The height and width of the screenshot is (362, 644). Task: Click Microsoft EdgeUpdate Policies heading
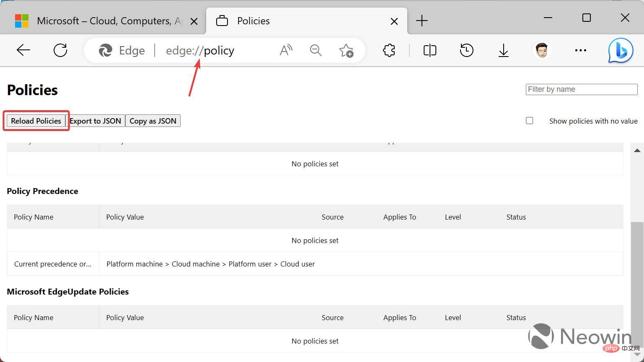pos(67,292)
